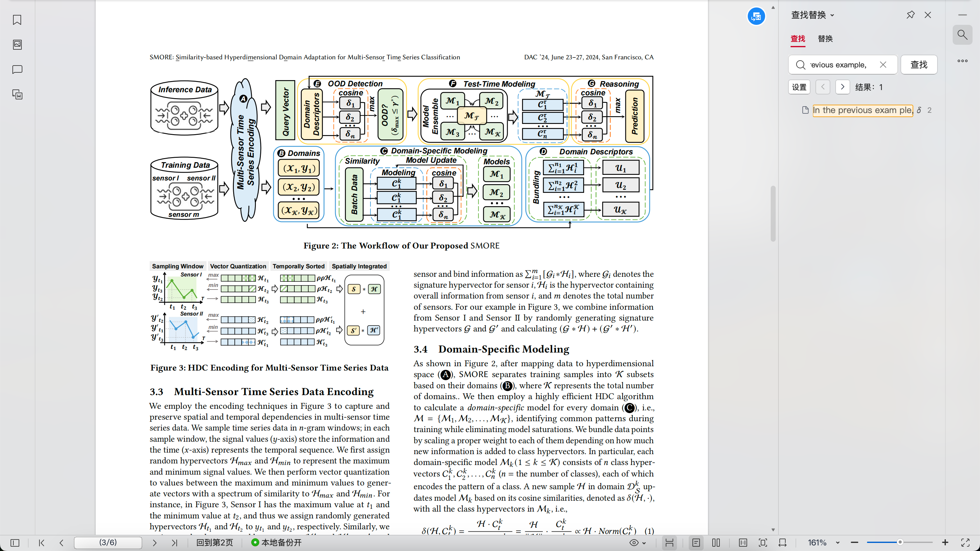
Task: Click the page number field (3/6)
Action: (108, 543)
